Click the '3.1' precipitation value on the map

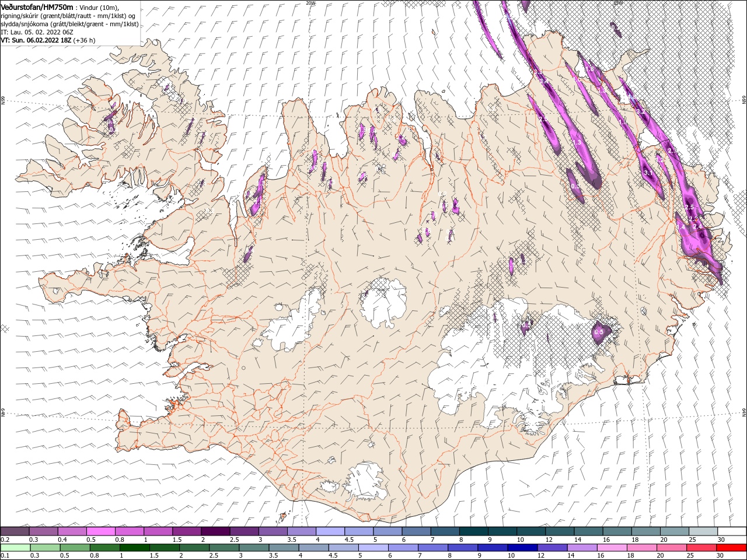pos(648,173)
